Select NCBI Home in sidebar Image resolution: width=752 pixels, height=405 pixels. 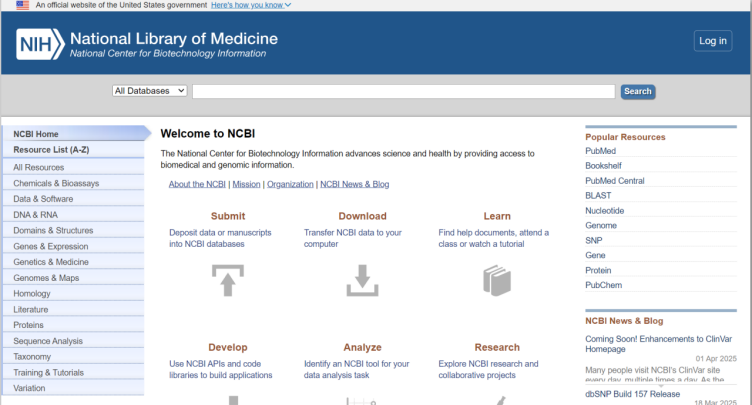(73, 134)
